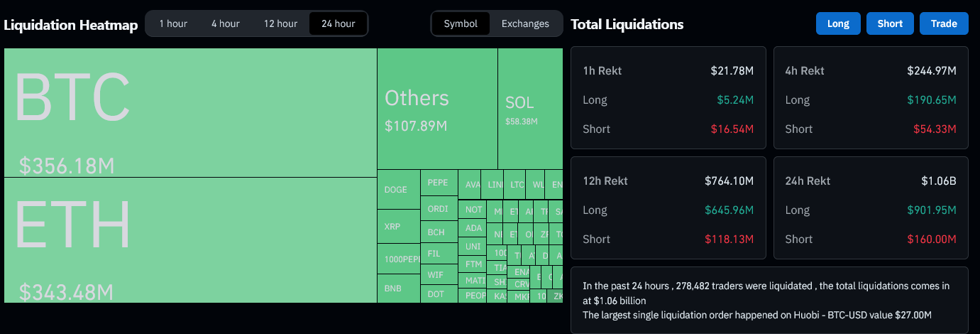Toggle heatmap view to Exchanges
The image size is (980, 334).
point(525,23)
